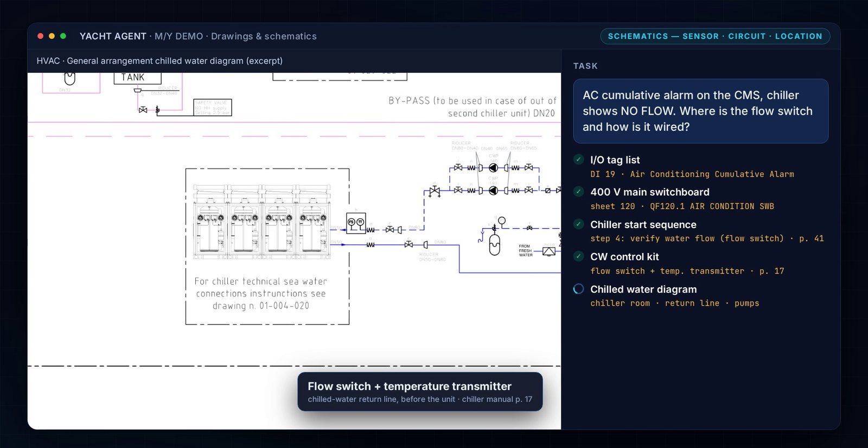Select the lower CWP 140 pump symbol
868x448 pixels.
(x=493, y=191)
